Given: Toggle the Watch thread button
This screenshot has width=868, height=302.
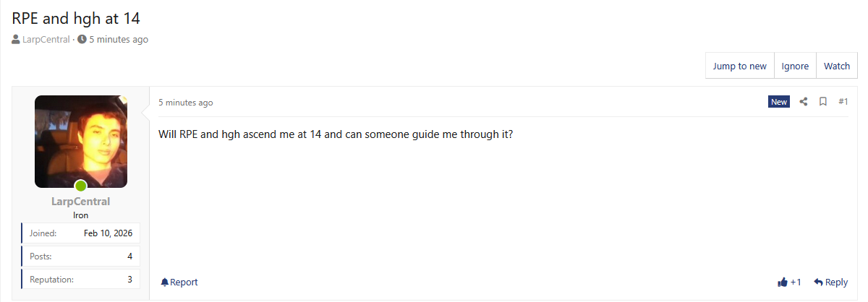Looking at the screenshot, I should 837,66.
